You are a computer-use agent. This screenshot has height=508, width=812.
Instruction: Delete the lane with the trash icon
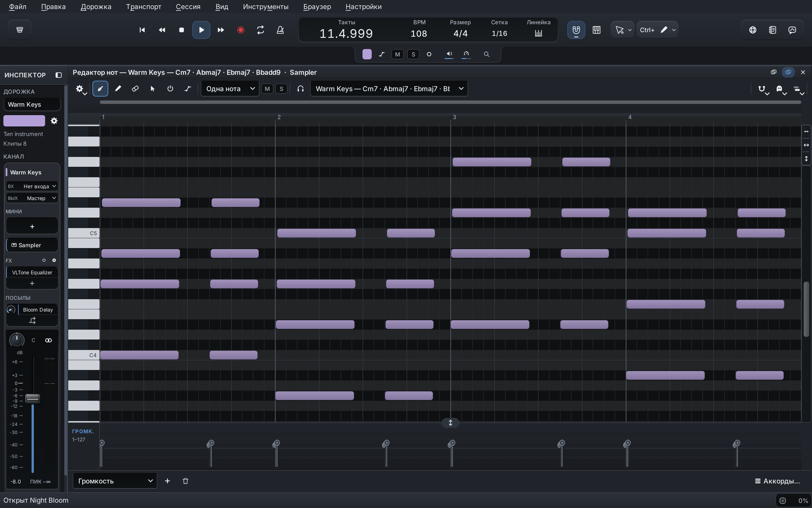[x=185, y=481]
